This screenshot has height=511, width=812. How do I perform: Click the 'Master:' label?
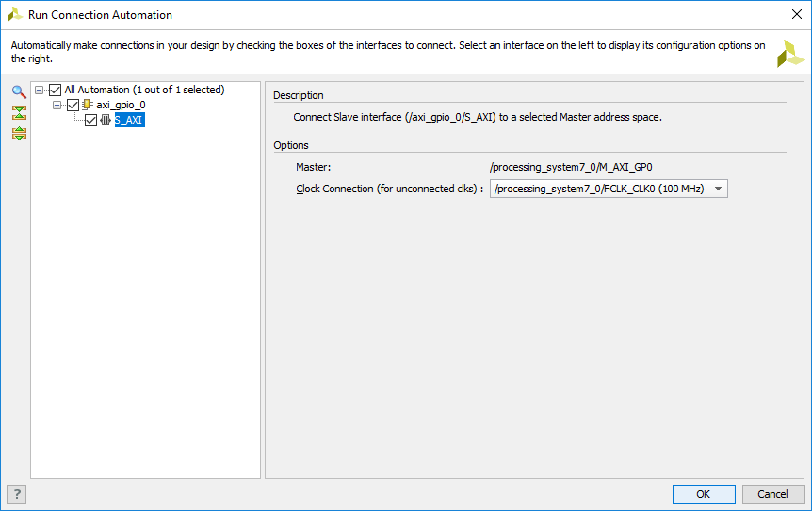tap(314, 168)
